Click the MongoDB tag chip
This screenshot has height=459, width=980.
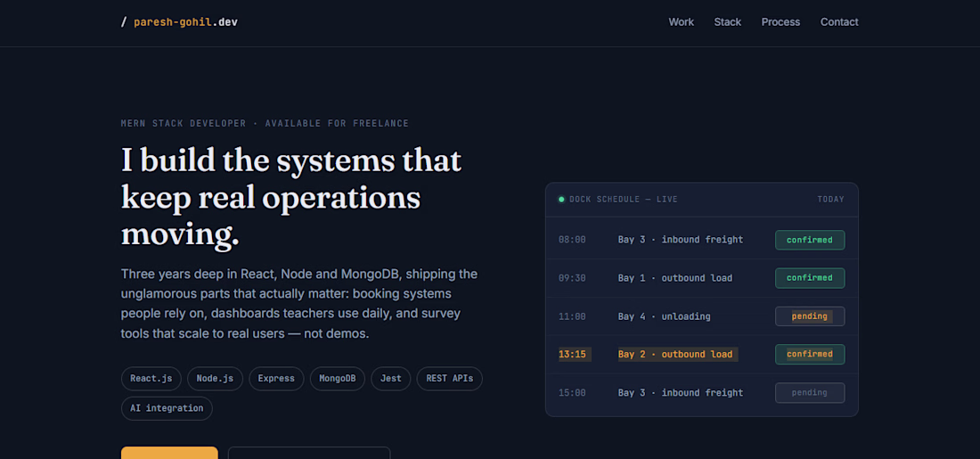(x=338, y=378)
